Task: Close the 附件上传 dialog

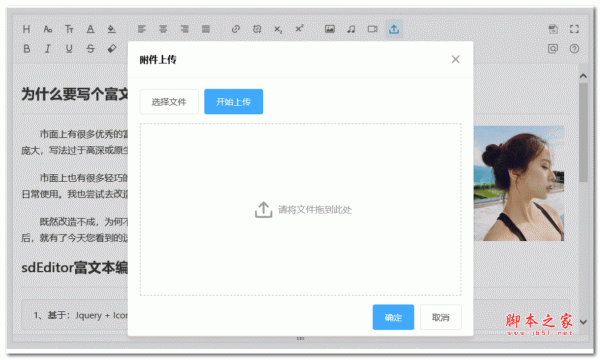Action: click(x=455, y=59)
